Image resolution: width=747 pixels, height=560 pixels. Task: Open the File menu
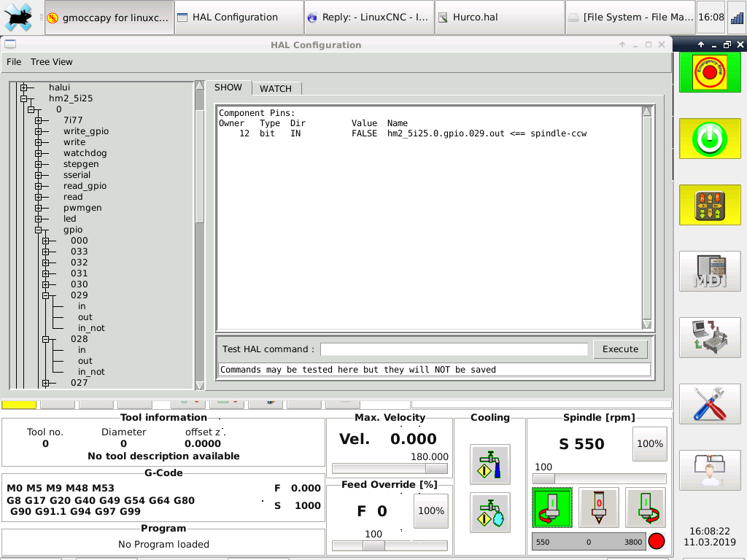coord(14,62)
